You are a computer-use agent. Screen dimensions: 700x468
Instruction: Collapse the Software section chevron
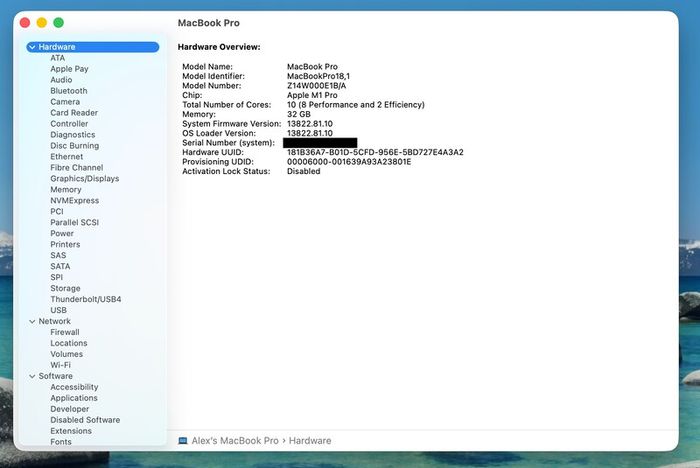click(32, 376)
